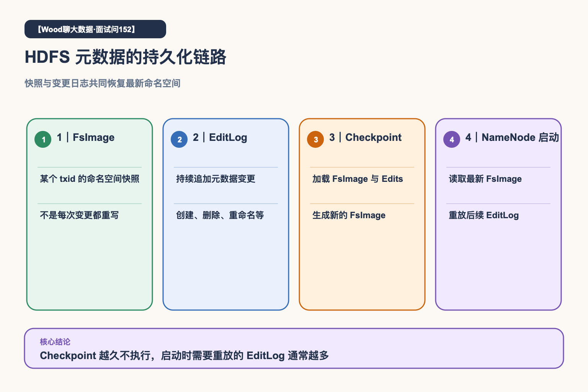588x392 pixels.
Task: Click the orange number 3 circle badge
Action: [315, 139]
